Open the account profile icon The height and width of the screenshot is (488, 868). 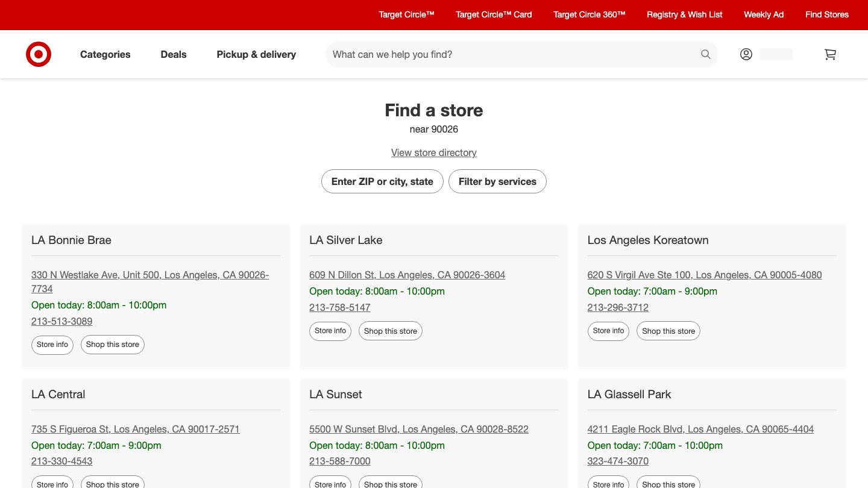pyautogui.click(x=746, y=54)
